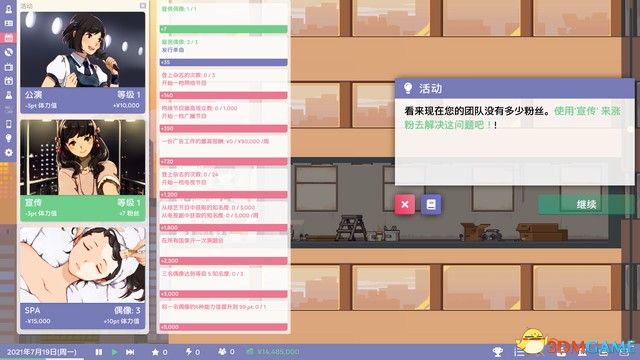Click the pink +3,000 goal reward bar
640x360 pixels.
coord(223,294)
